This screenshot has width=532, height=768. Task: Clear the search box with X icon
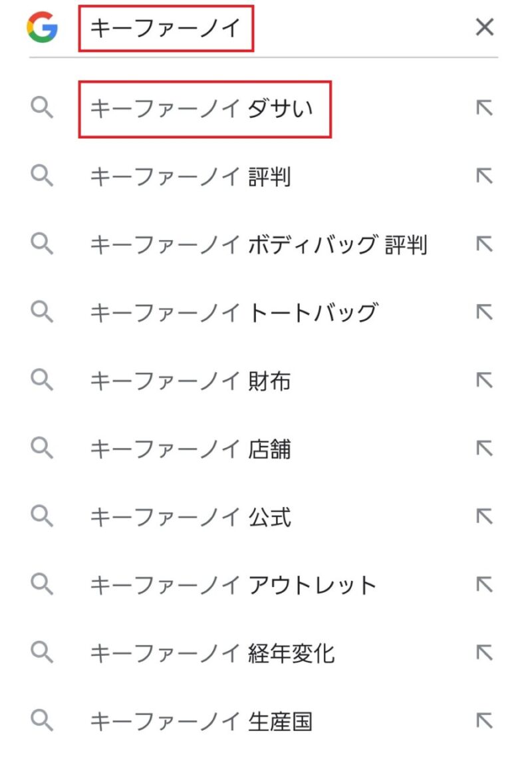[485, 27]
